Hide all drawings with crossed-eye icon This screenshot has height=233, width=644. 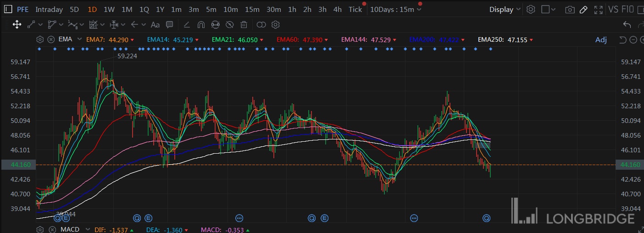click(x=230, y=25)
